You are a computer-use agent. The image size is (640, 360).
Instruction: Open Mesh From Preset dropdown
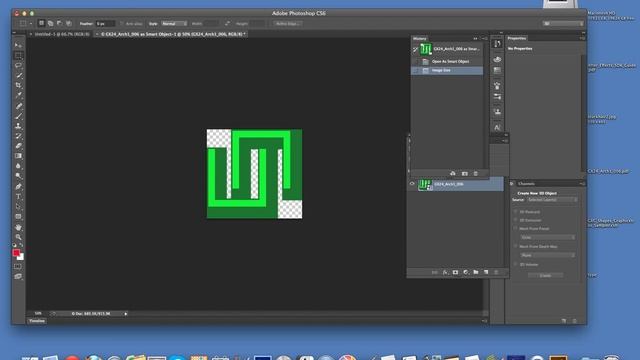(x=547, y=237)
